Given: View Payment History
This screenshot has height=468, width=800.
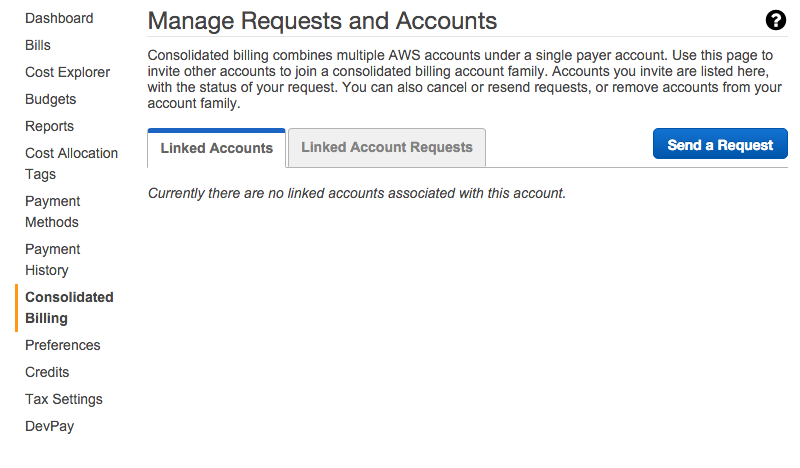Looking at the screenshot, I should point(53,259).
